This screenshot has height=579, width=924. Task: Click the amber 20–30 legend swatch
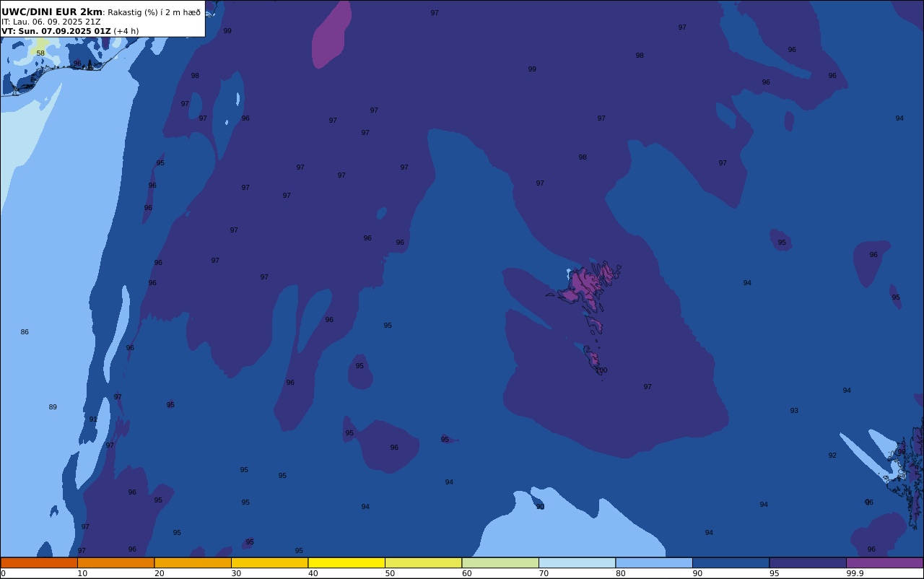point(193,562)
